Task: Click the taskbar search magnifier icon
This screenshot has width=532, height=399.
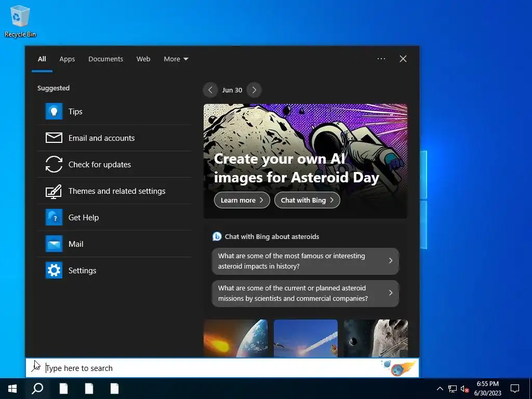Action: pyautogui.click(x=37, y=389)
